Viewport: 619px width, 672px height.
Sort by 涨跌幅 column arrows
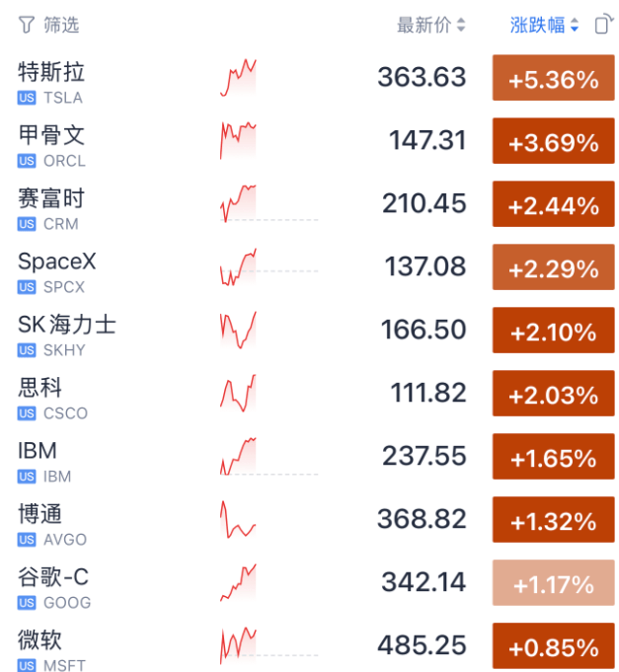575,25
